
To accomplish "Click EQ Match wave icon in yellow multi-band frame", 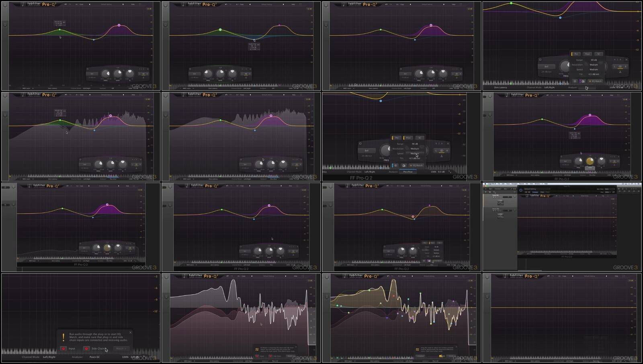I will click(x=418, y=349).
